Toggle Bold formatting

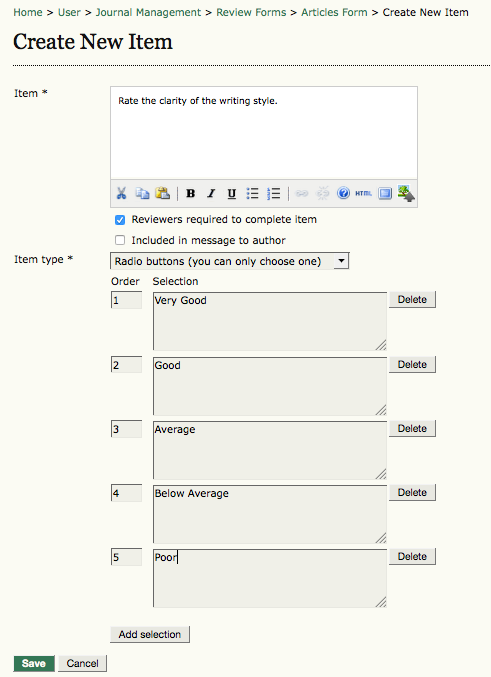tap(190, 193)
